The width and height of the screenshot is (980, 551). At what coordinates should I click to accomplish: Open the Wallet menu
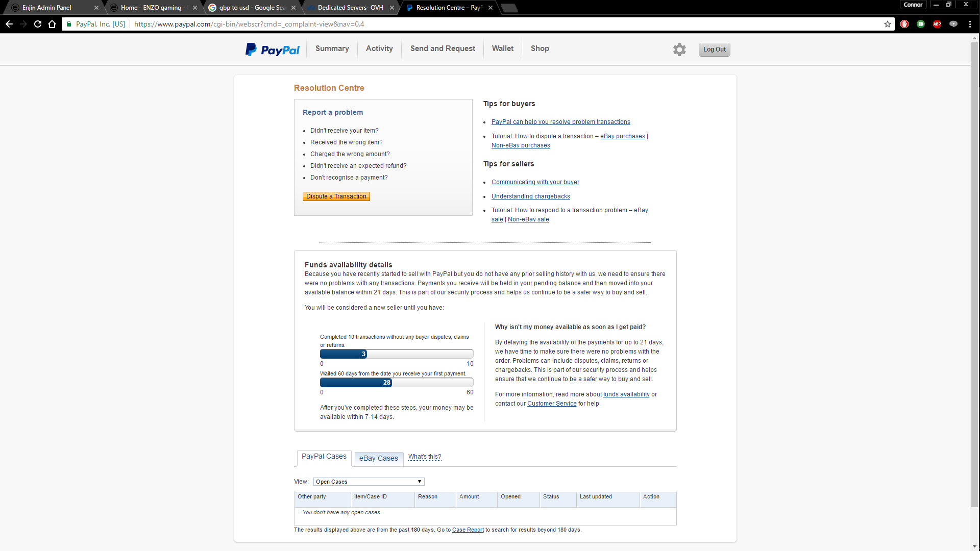point(503,48)
